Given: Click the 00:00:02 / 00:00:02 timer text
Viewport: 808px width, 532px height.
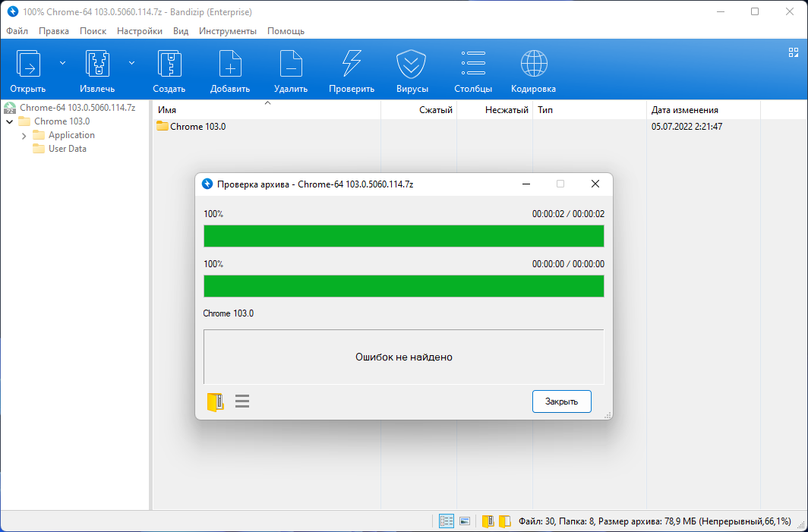Looking at the screenshot, I should 568,214.
